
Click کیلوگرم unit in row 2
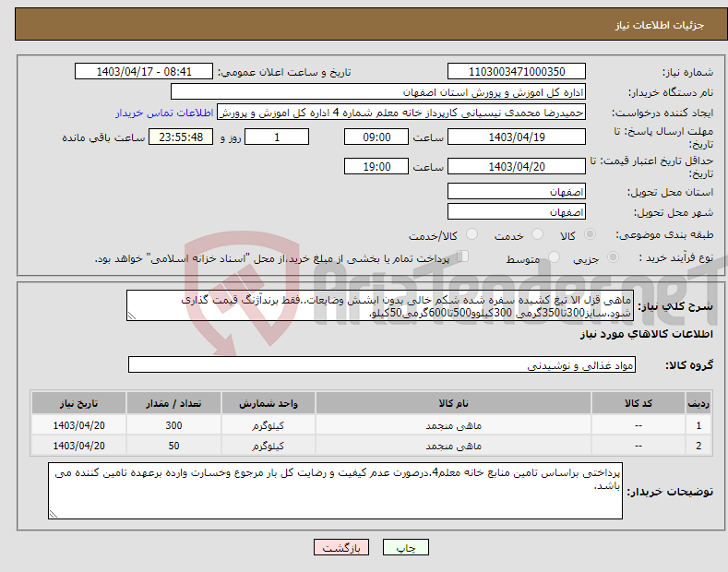point(268,446)
